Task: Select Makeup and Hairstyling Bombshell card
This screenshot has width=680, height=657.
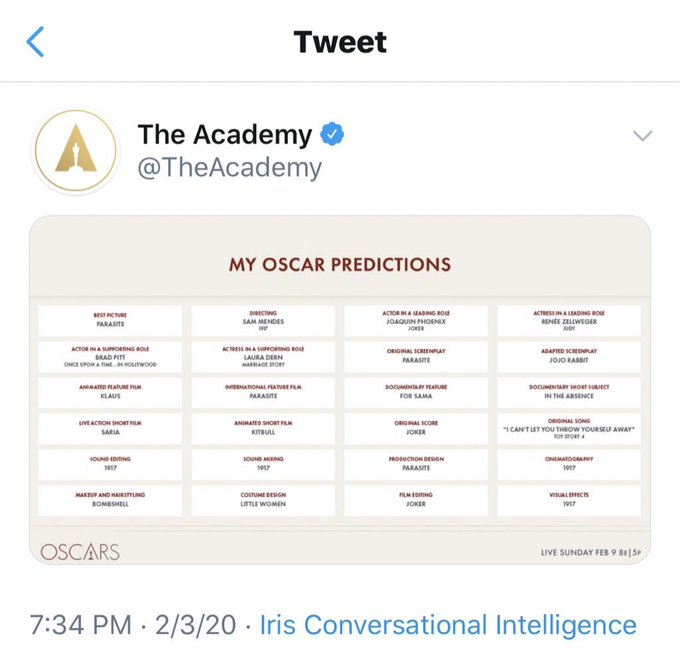Action: pos(111,500)
